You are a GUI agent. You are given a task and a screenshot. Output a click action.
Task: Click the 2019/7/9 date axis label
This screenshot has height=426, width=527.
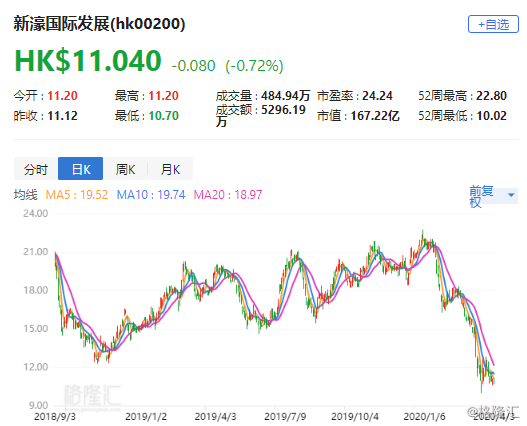point(285,417)
